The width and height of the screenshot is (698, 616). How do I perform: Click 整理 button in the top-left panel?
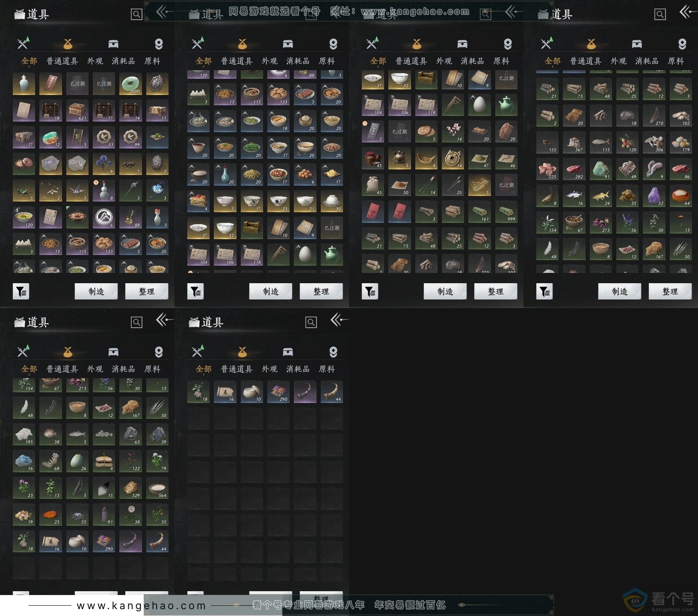[x=147, y=291]
